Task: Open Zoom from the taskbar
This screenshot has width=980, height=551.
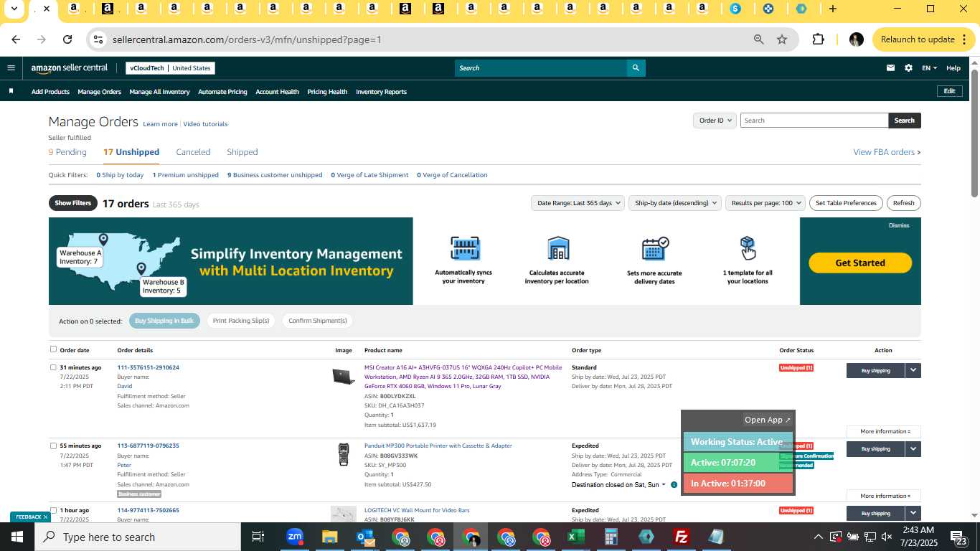Action: point(294,537)
